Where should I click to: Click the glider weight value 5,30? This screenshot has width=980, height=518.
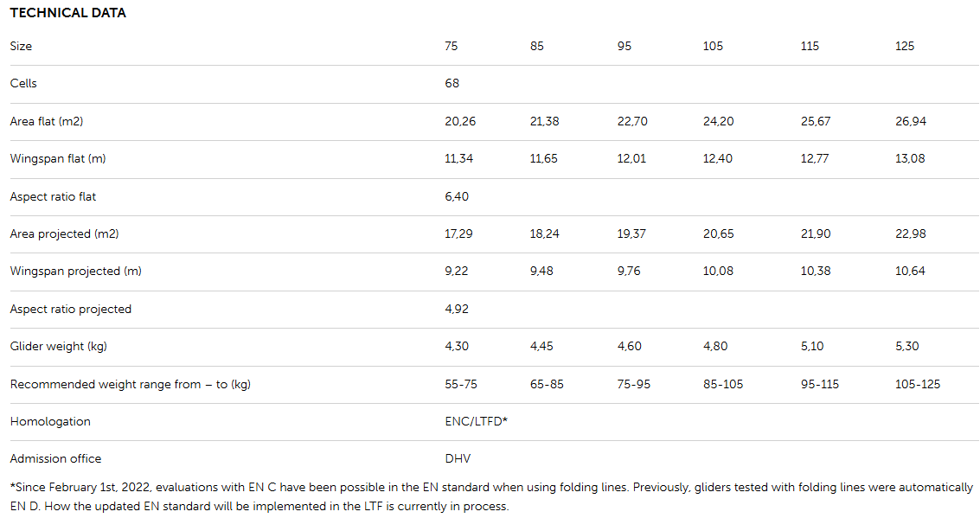point(907,346)
